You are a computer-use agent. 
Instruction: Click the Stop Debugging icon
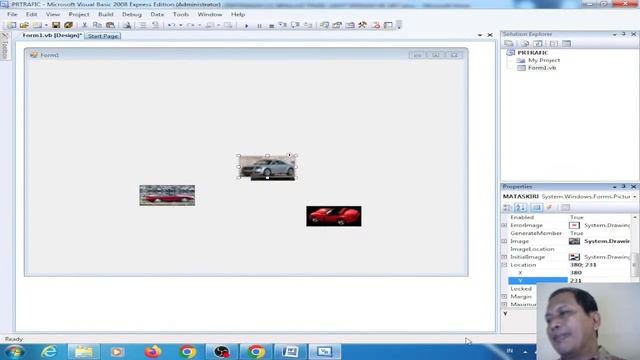(x=271, y=25)
